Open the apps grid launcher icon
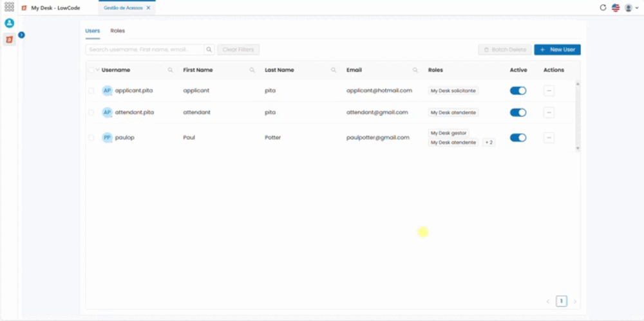Screen dimensions: 644x321 click(9, 7)
